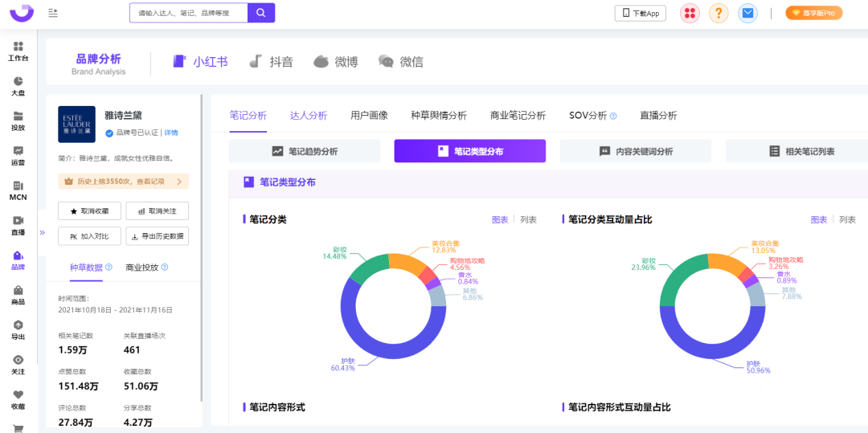This screenshot has height=433, width=868.
Task: Switch 笔记分类互动量占比 to 列表 view
Action: coord(847,219)
